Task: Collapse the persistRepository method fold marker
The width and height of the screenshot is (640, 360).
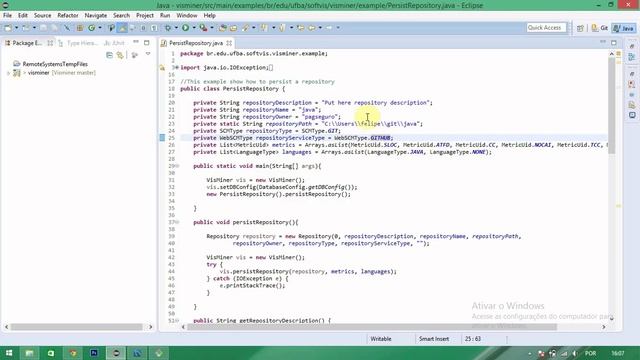Action: (177, 222)
